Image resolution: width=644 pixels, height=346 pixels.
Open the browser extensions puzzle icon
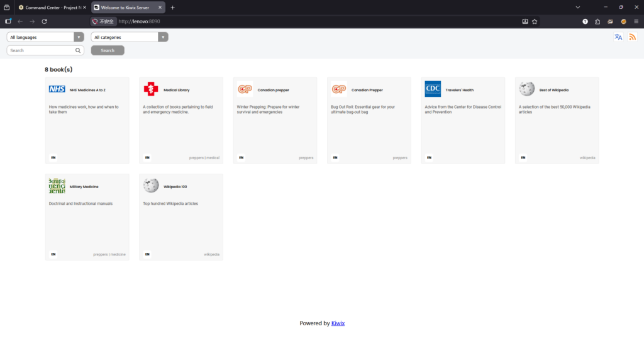(x=597, y=21)
